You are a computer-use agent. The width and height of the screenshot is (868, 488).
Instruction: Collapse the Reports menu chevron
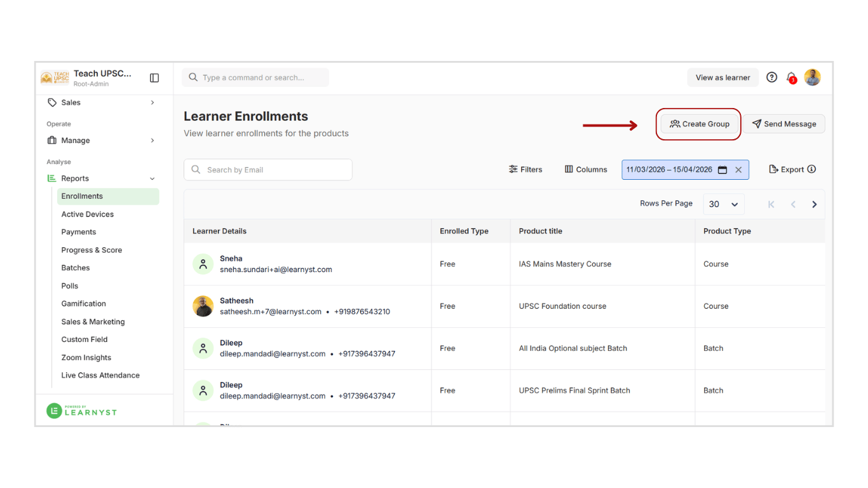pyautogui.click(x=153, y=179)
